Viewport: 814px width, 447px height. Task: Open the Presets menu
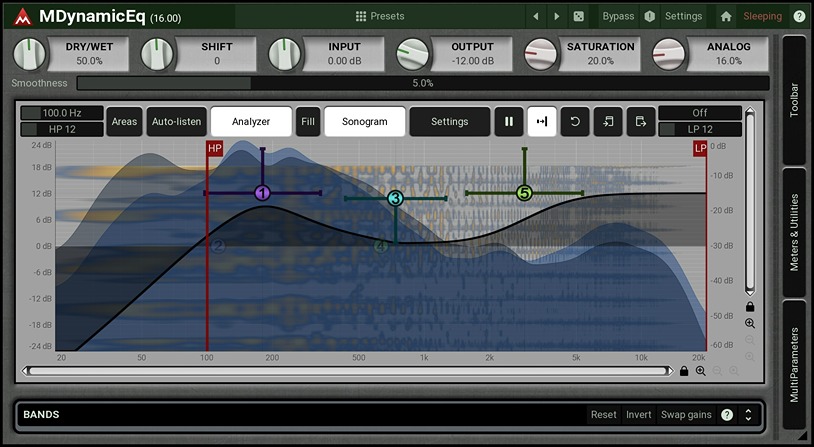pos(380,16)
